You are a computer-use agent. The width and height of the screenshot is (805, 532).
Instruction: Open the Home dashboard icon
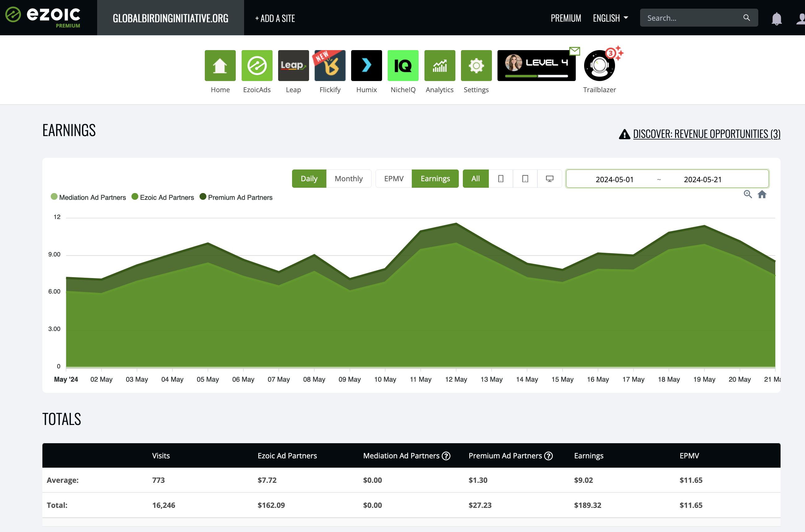(220, 66)
